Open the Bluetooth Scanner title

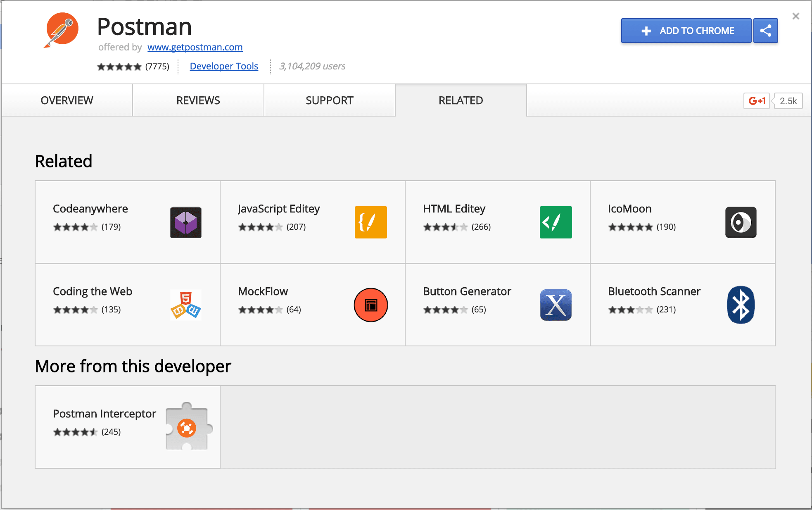[654, 291]
